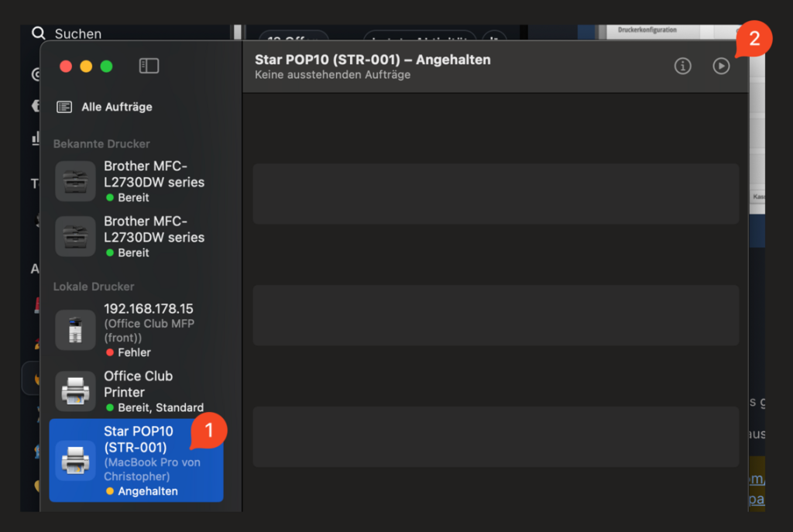
Task: Close the printer queue window
Action: tap(66, 67)
